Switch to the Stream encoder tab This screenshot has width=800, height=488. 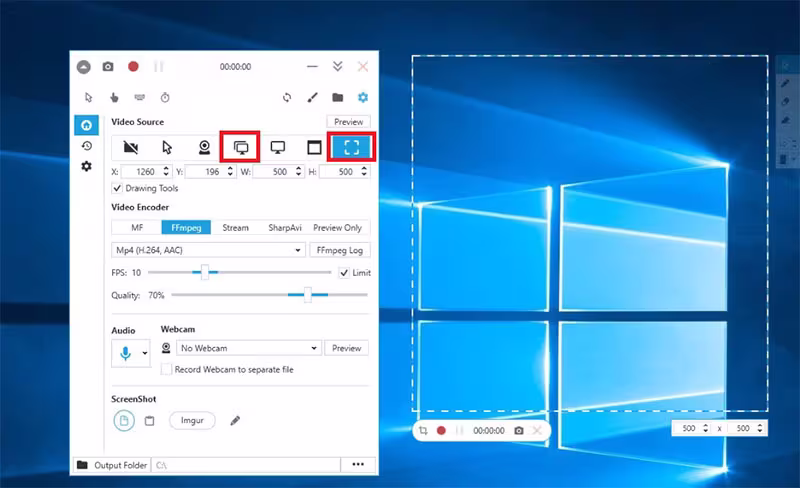coord(235,228)
